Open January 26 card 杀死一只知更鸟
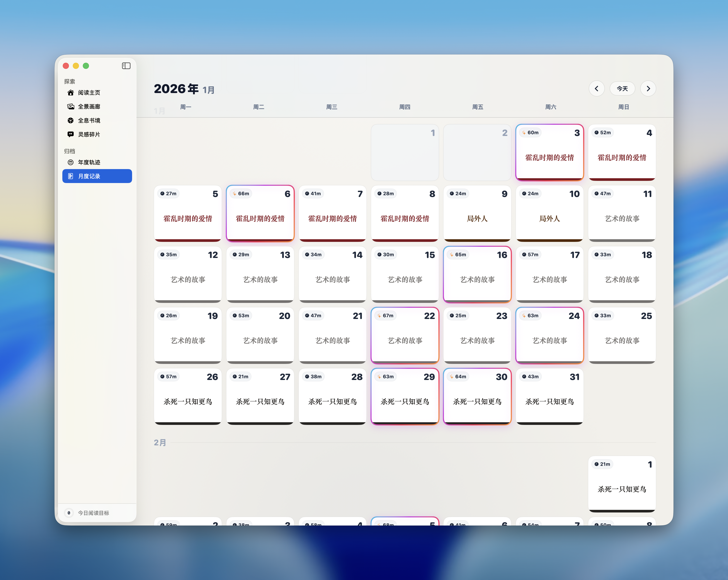Image resolution: width=728 pixels, height=580 pixels. pos(188,396)
